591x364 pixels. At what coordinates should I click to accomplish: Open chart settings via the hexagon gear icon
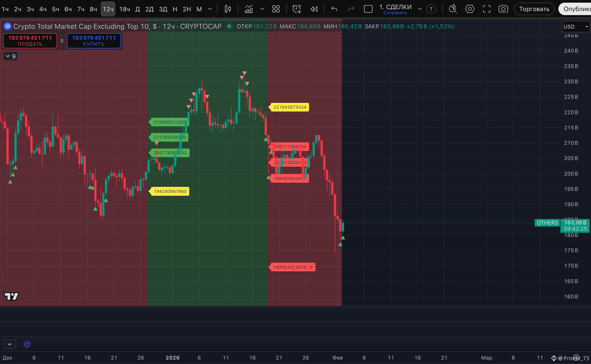(470, 9)
